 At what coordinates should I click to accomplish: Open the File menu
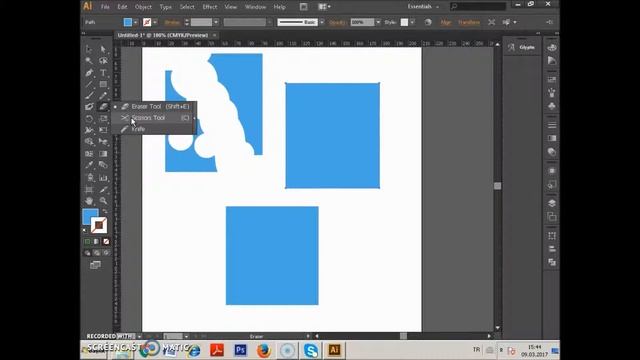coord(105,7)
